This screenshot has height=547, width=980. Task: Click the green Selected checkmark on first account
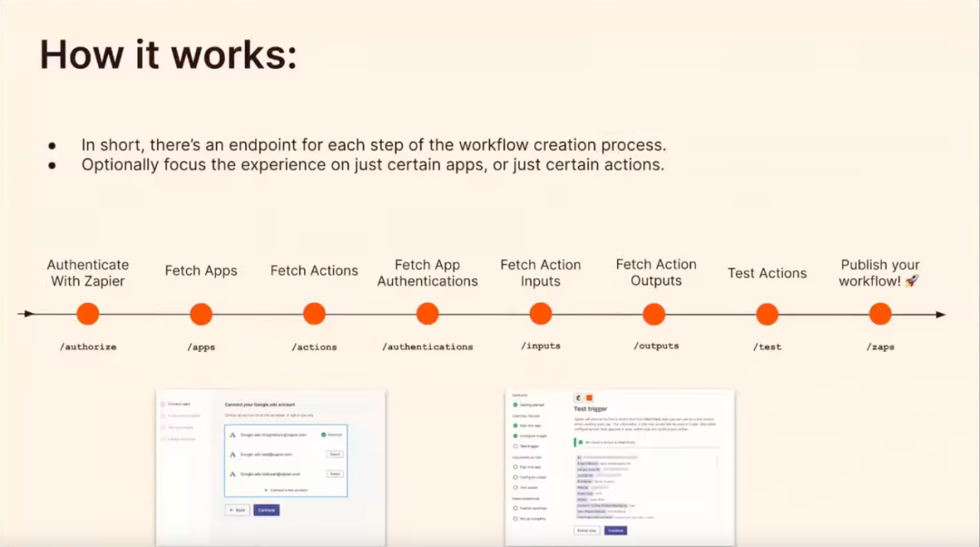coord(323,435)
